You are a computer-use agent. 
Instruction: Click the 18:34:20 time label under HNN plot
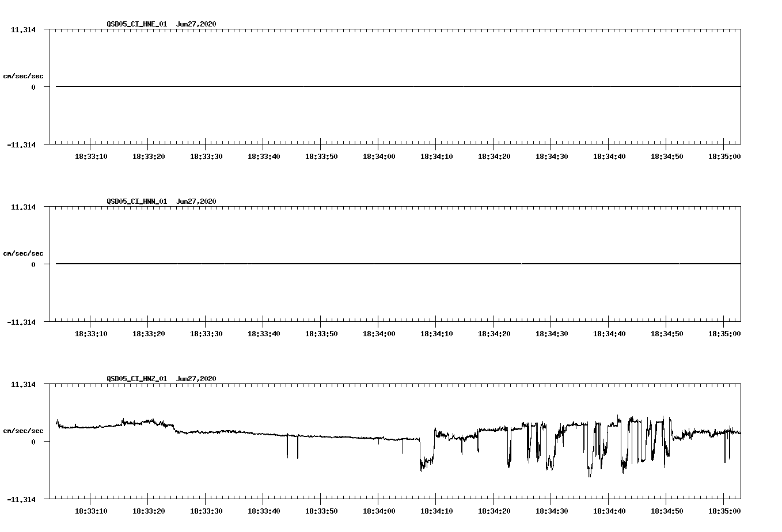[494, 334]
